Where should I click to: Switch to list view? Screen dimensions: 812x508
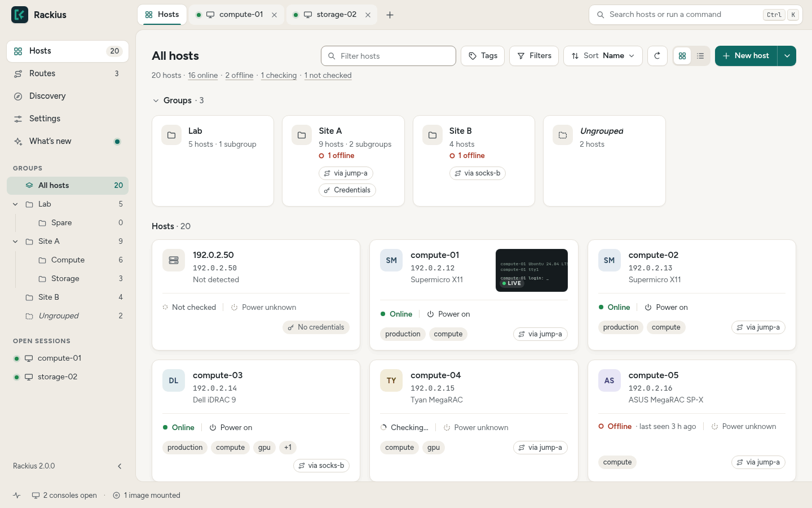click(x=700, y=56)
